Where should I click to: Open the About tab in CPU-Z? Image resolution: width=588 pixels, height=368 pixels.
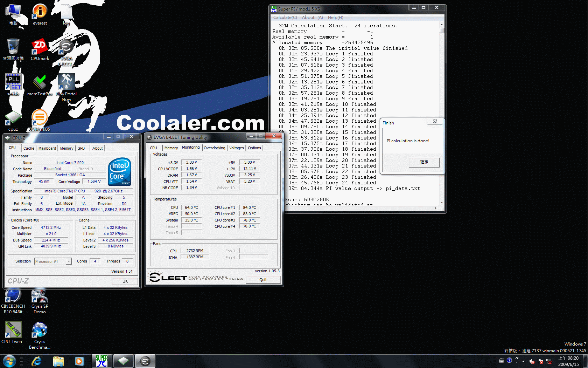coord(97,148)
